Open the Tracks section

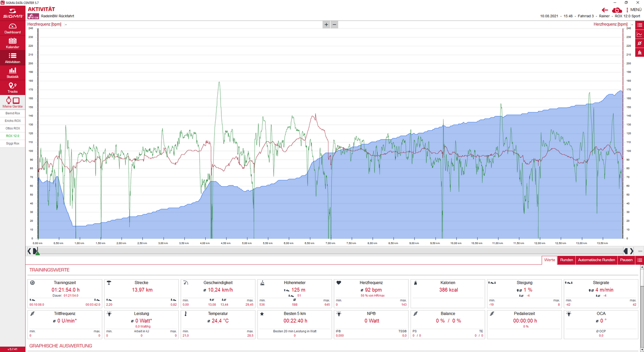(12, 87)
